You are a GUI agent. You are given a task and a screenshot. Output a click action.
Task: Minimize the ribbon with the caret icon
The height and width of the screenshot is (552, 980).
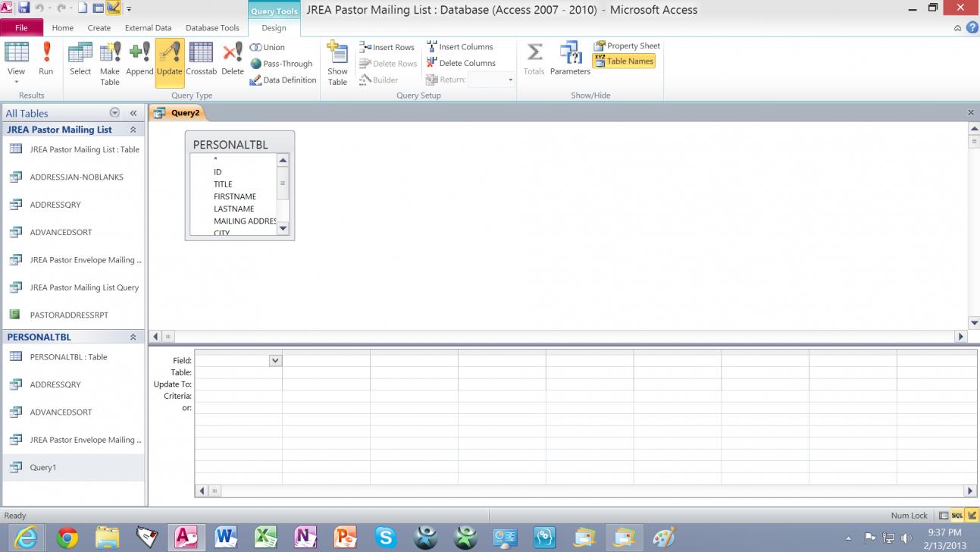click(x=958, y=28)
